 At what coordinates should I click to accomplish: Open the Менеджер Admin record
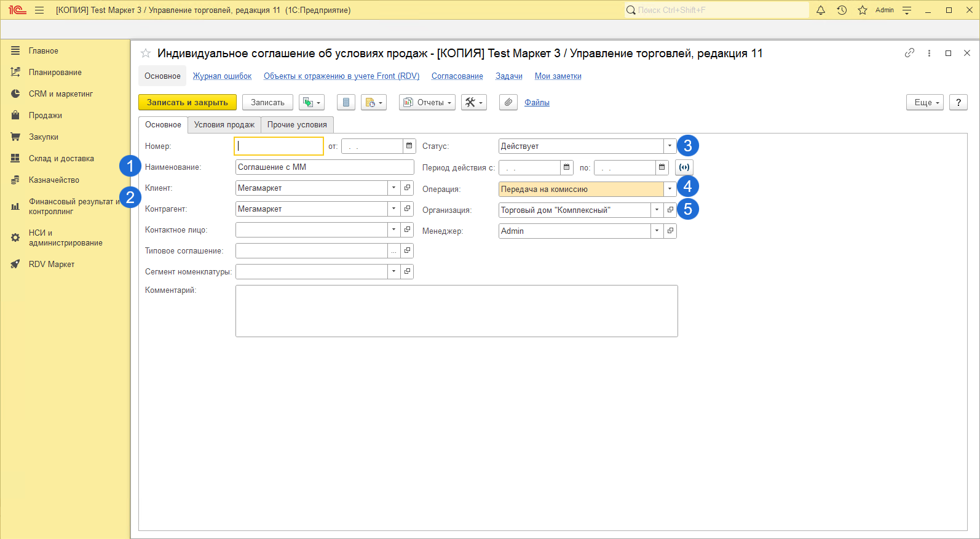coord(670,231)
